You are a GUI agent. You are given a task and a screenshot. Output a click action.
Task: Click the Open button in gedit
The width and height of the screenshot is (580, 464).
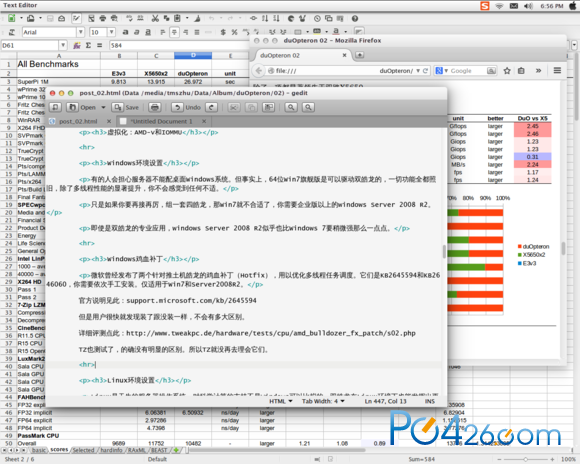(x=82, y=107)
